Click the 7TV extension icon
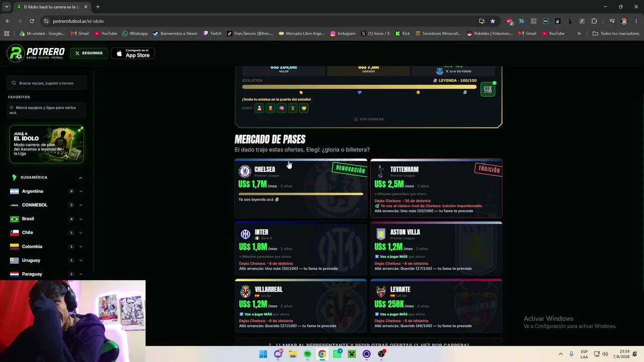 pos(521,21)
